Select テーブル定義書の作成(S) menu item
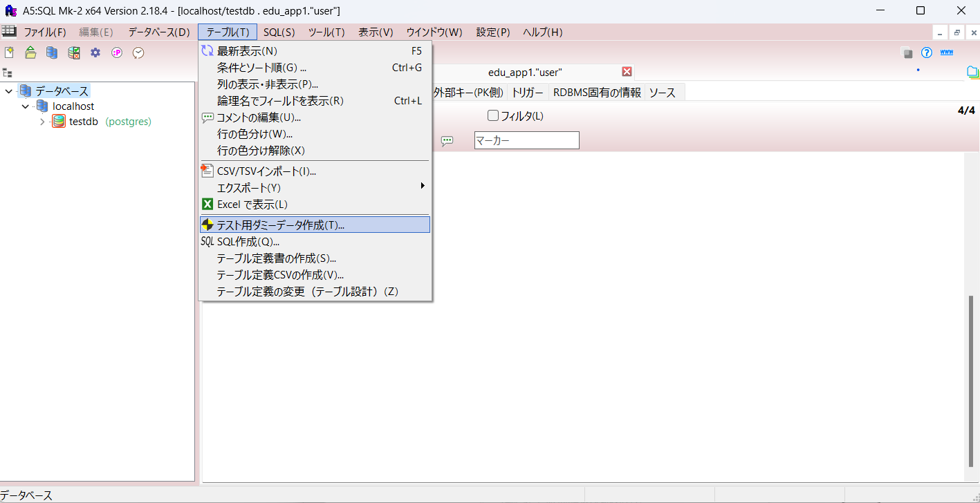Viewport: 980px width, 503px height. tap(315, 258)
